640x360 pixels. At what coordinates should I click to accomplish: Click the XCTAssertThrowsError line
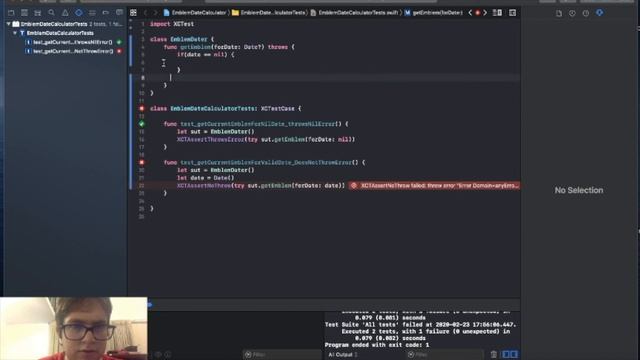coord(266,140)
